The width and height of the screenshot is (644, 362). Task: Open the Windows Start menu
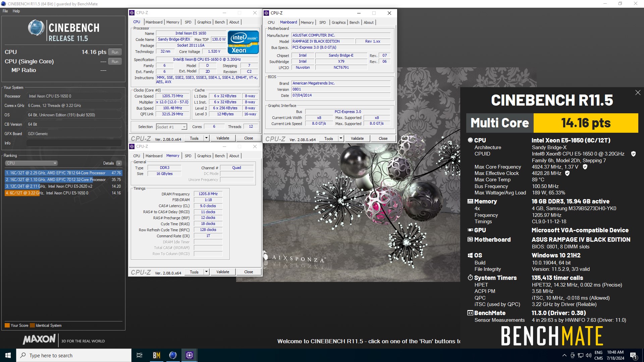click(x=8, y=355)
